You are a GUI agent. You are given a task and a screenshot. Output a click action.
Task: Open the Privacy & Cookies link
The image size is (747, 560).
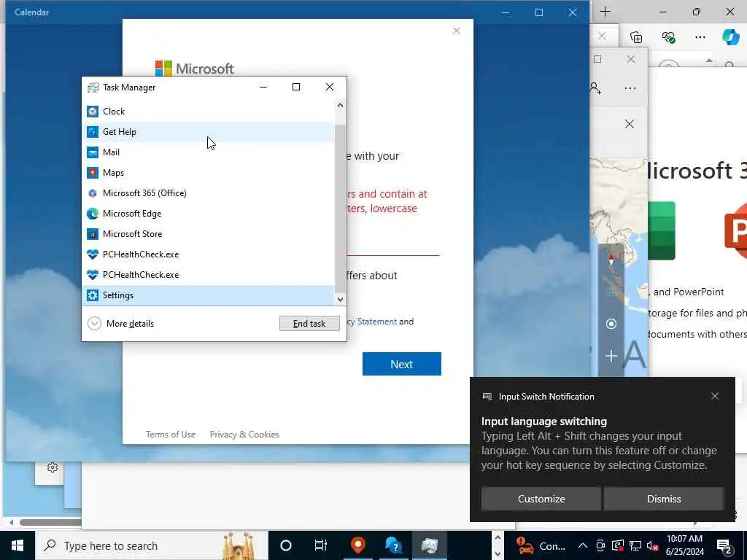pos(244,435)
